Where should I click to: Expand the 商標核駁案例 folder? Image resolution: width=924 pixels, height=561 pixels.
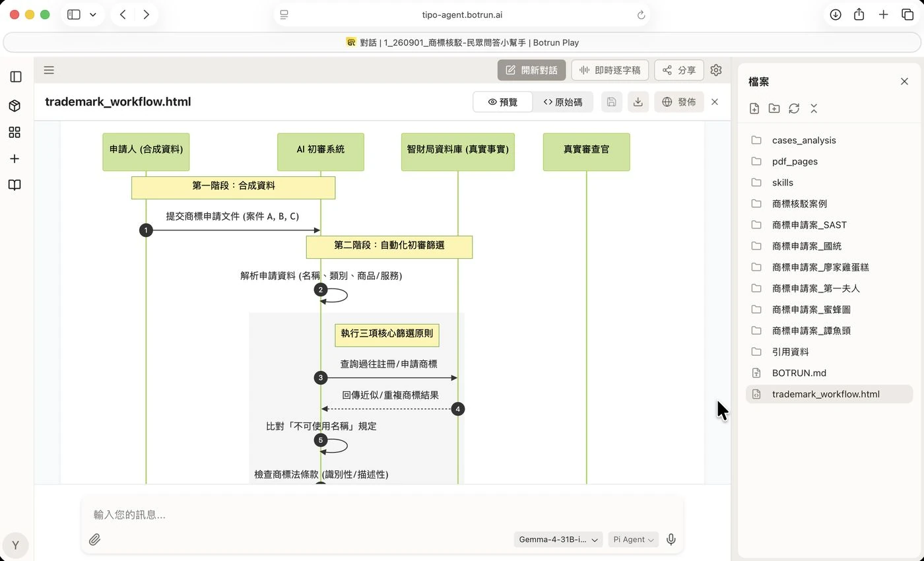point(830,203)
